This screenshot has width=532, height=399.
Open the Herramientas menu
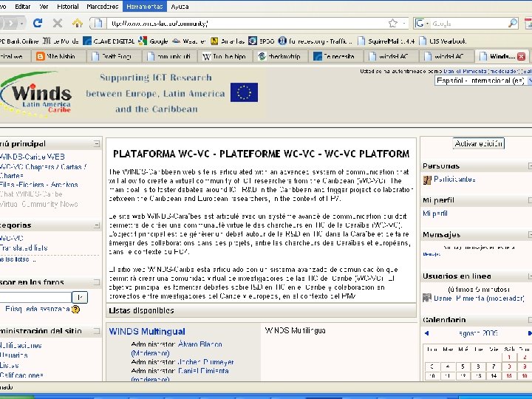pyautogui.click(x=145, y=7)
